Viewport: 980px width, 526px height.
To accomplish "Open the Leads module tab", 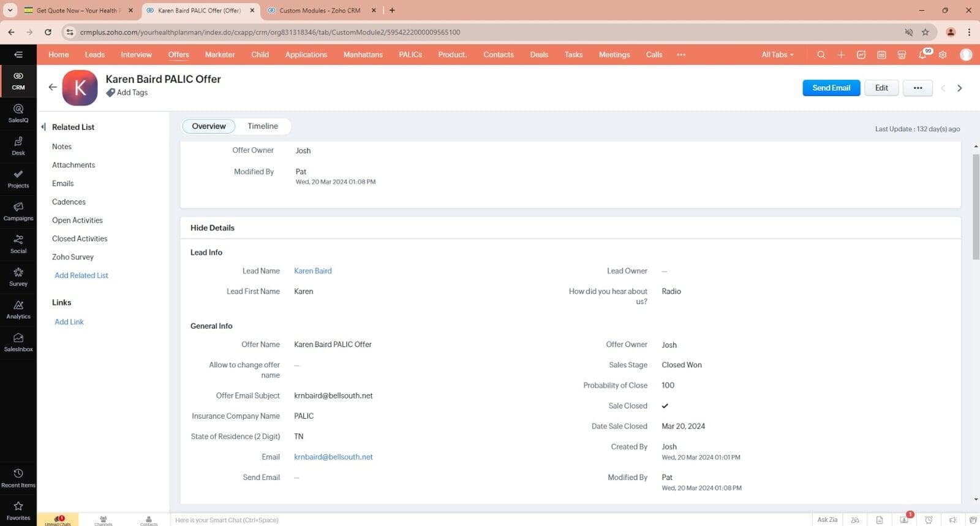I will point(94,55).
